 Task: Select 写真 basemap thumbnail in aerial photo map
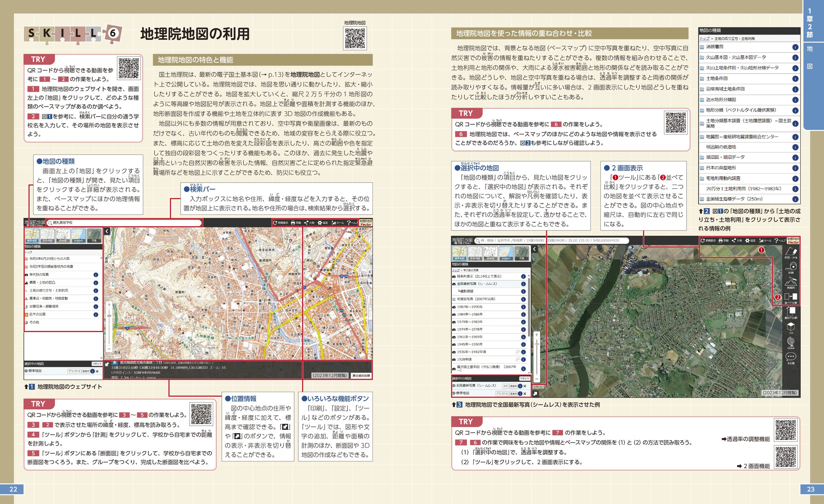coord(522,253)
